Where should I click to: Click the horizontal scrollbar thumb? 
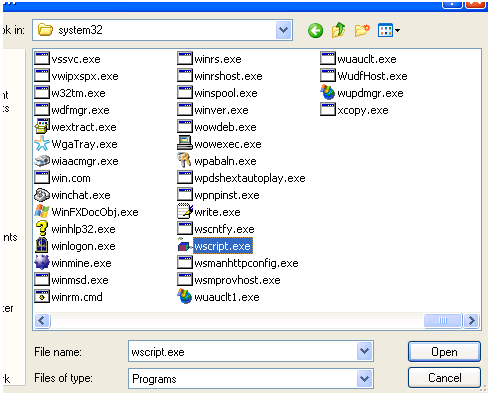(x=443, y=321)
